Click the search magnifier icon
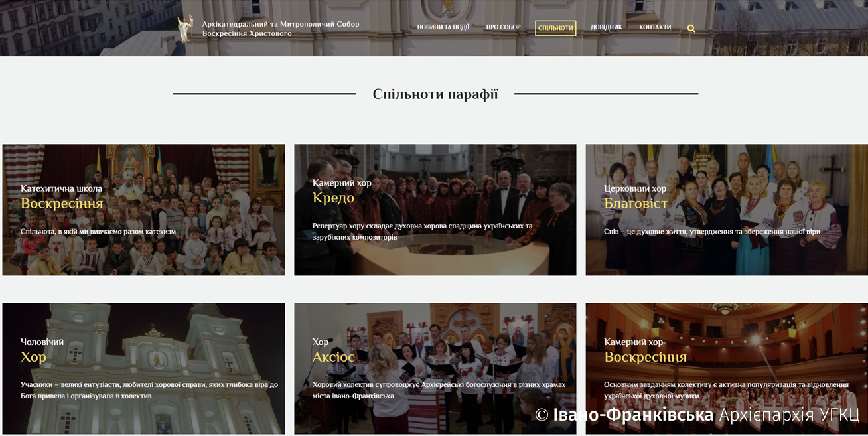 691,29
